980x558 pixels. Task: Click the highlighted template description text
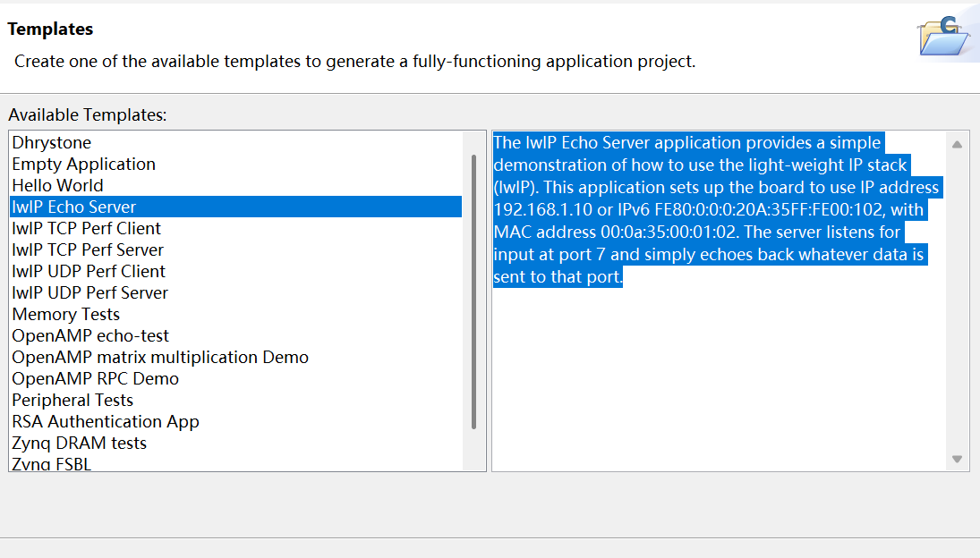click(x=716, y=210)
